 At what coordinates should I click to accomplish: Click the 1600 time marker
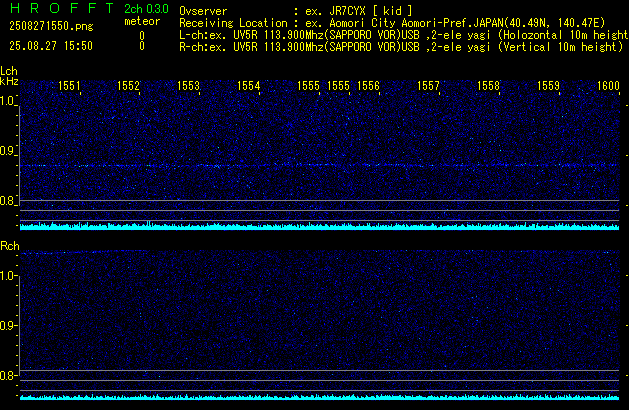[x=608, y=86]
